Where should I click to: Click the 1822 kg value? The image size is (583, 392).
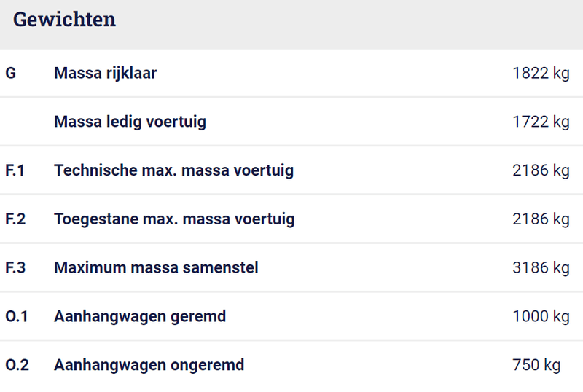point(541,73)
